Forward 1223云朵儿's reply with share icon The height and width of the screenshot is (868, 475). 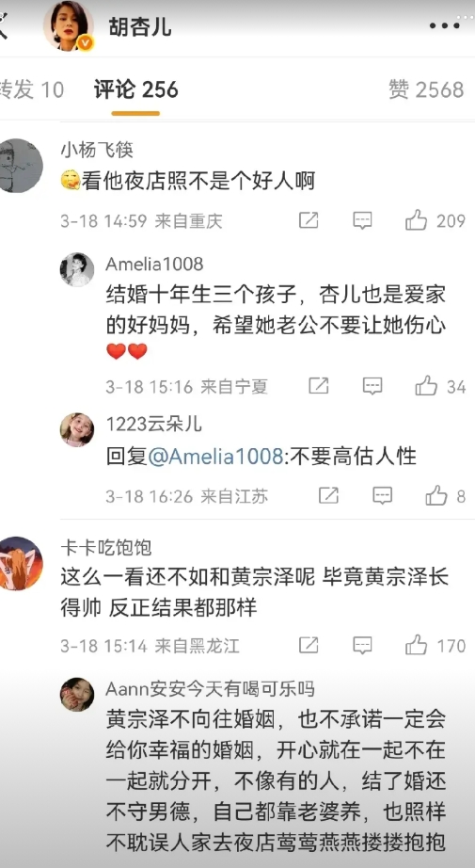328,495
